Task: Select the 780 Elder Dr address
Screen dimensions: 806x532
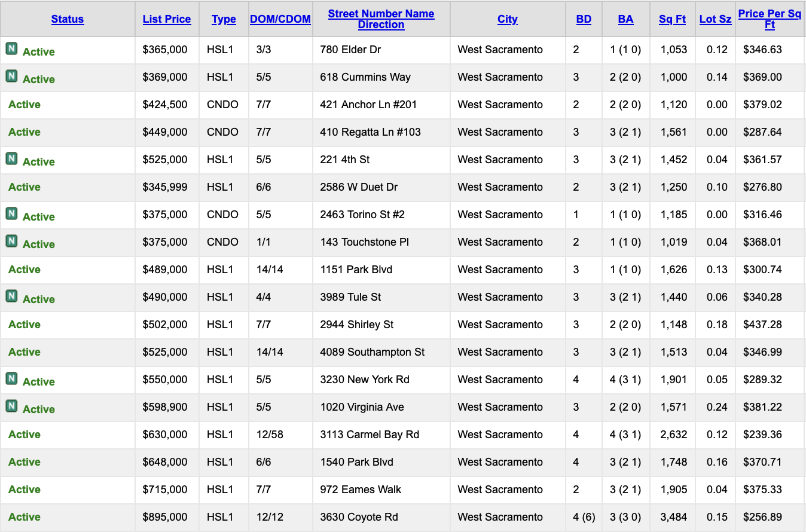Action: tap(350, 50)
